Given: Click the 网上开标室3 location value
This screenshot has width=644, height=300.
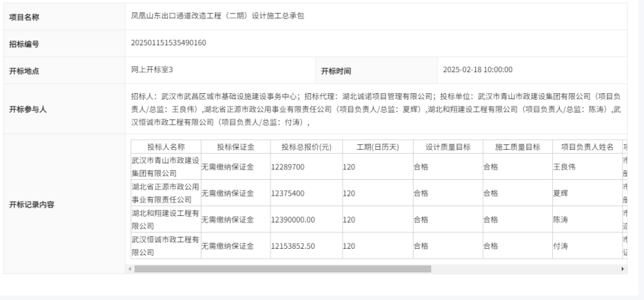Looking at the screenshot, I should point(152,70).
